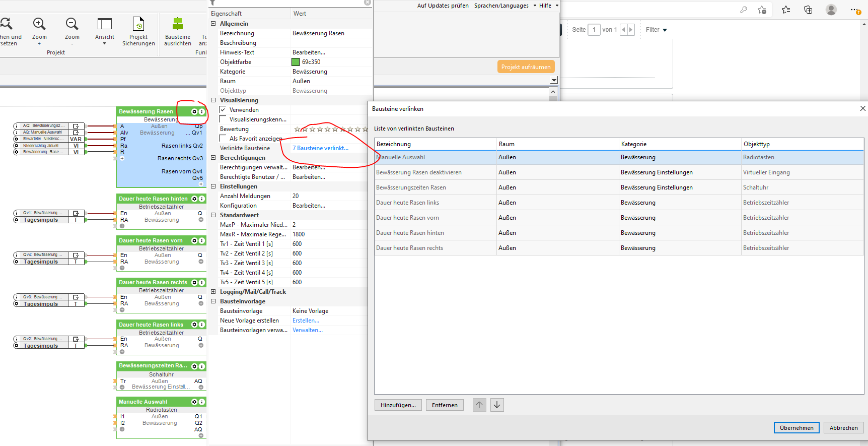Open gear icon on Dauer heute Rasen rechts
The image size is (868, 446).
tap(194, 283)
